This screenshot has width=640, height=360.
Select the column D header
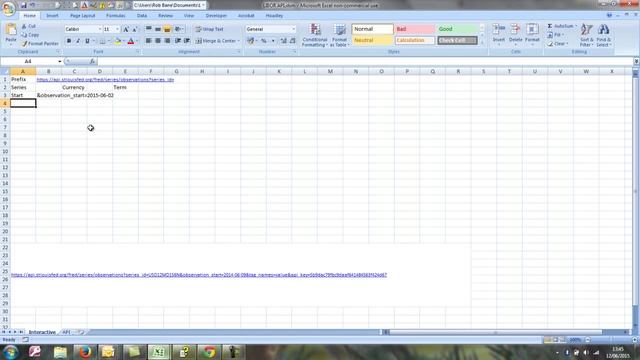[x=100, y=71]
